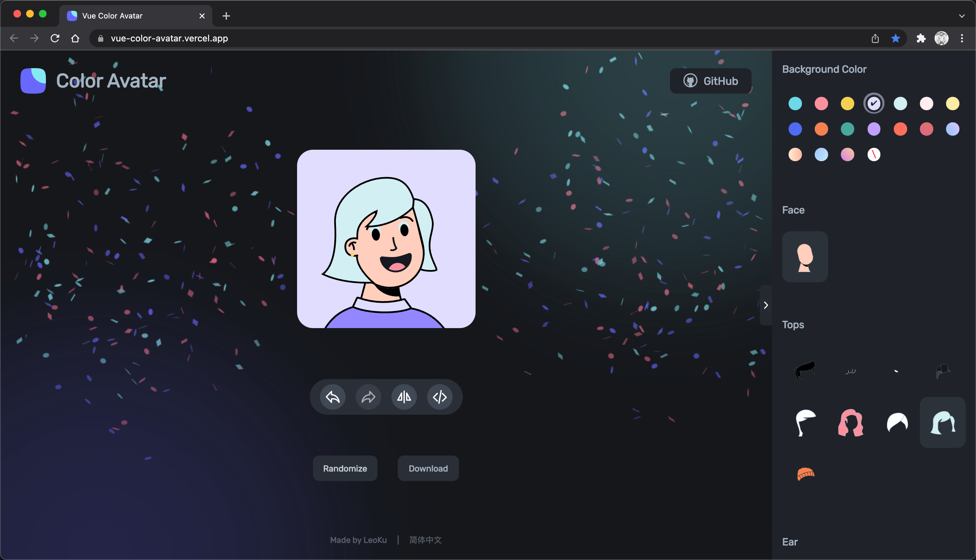Click the selected lavender background color

pos(874,103)
